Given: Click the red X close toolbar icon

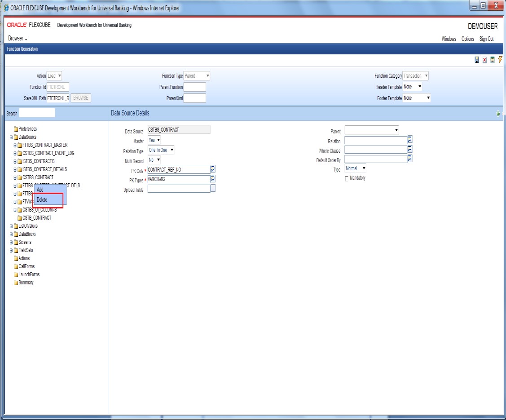Looking at the screenshot, I should 485,60.
